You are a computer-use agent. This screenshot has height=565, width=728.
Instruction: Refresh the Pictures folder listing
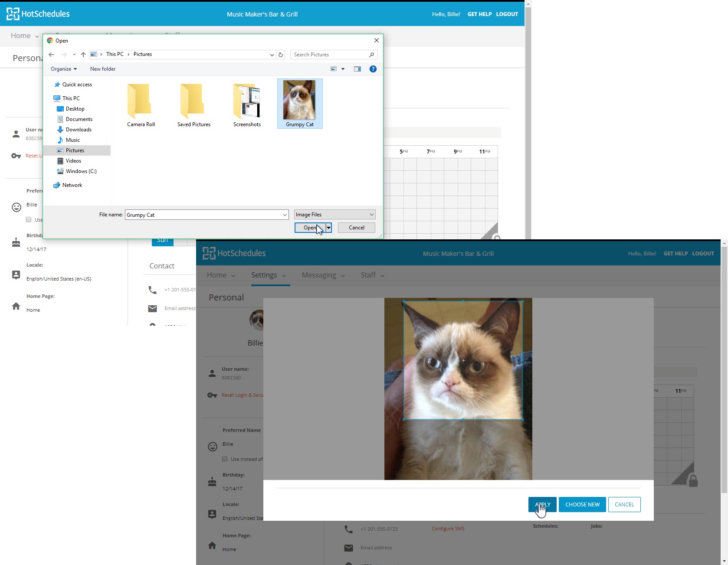[281, 55]
